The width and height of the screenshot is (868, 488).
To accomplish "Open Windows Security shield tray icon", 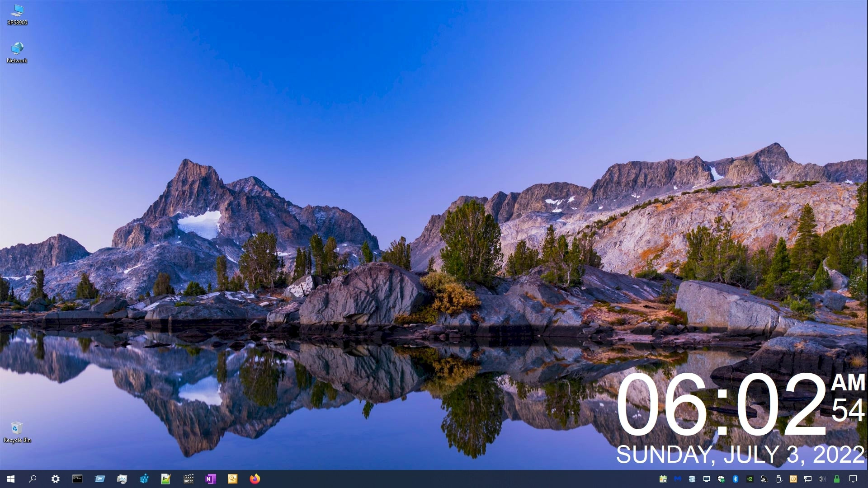I will click(x=721, y=479).
